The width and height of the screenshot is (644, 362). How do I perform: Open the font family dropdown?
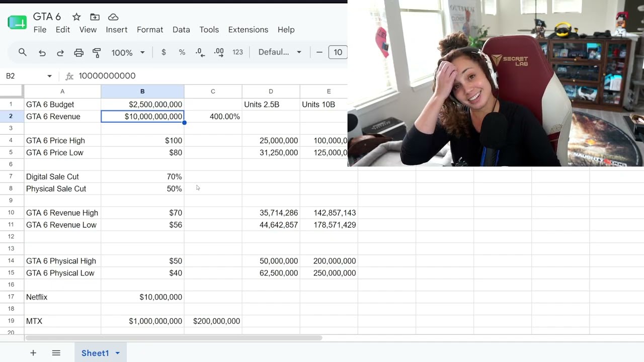(x=280, y=52)
